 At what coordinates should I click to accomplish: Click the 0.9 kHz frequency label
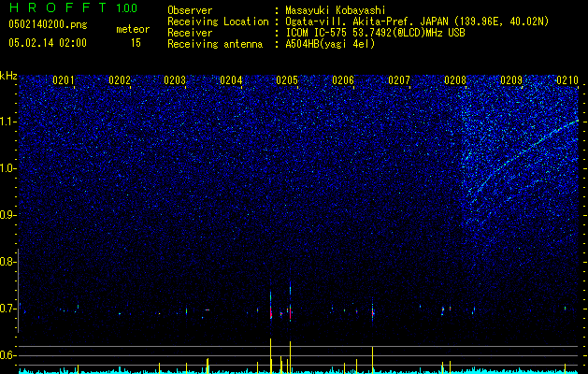7,215
